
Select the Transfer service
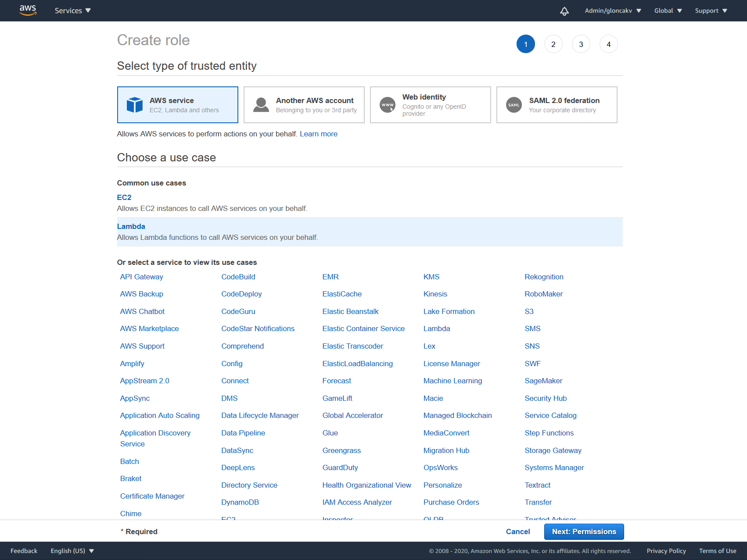pyautogui.click(x=538, y=502)
